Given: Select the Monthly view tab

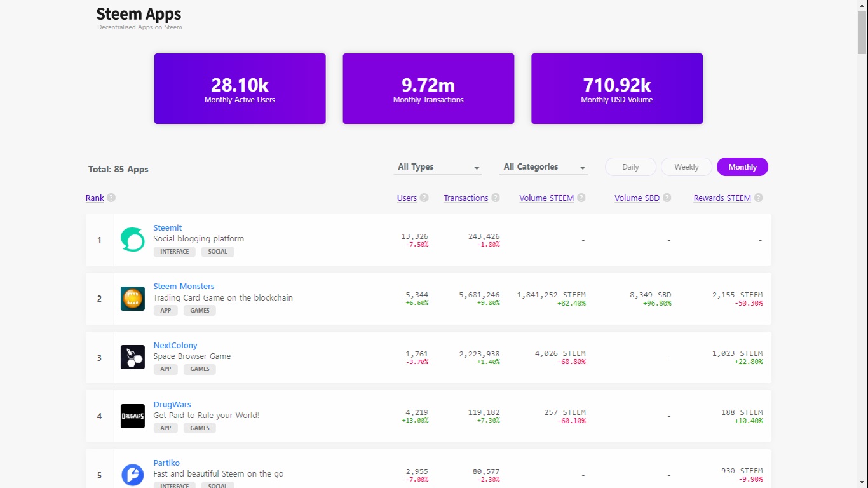Looking at the screenshot, I should pos(742,167).
